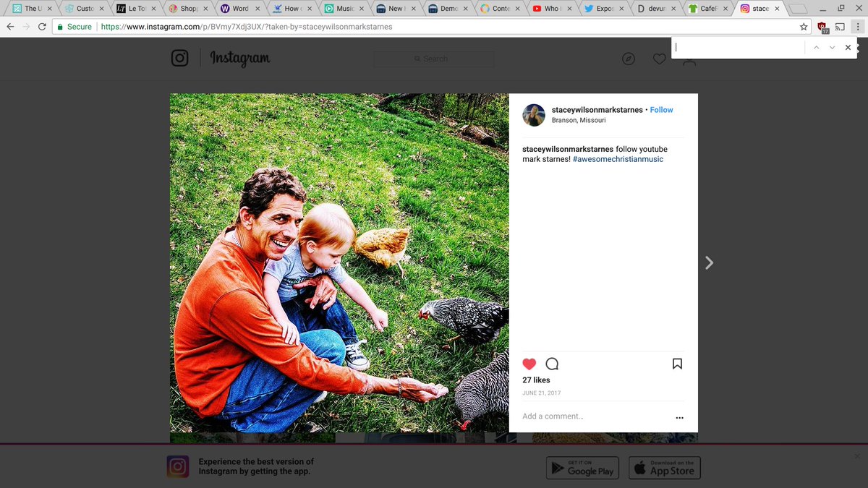Open App Store download badge

665,468
